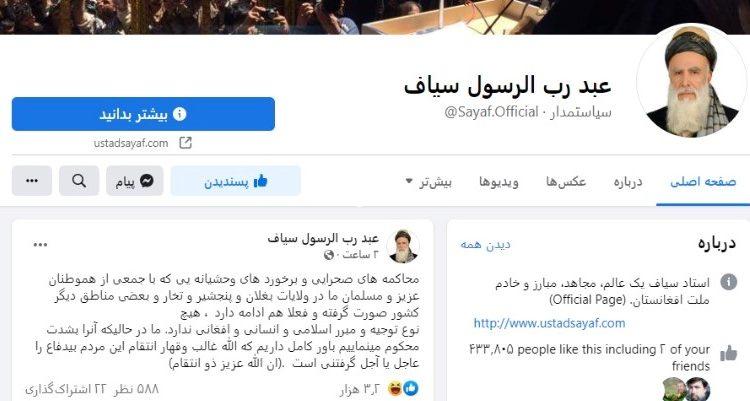This screenshot has height=401, width=750.
Task: Click the Messenger icon on پیام button
Action: coord(147,181)
